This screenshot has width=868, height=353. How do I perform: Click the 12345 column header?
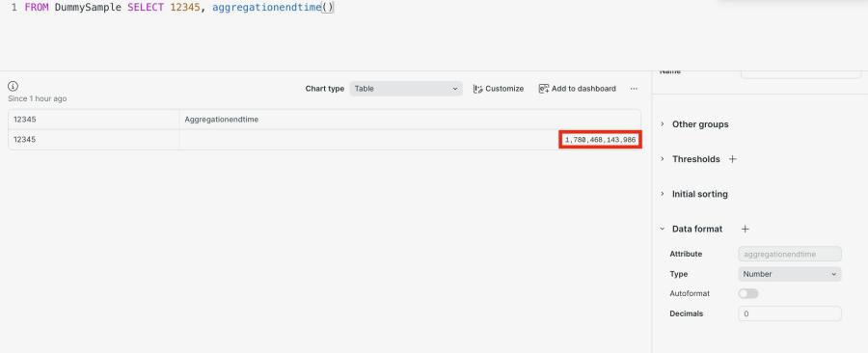pyautogui.click(x=94, y=119)
